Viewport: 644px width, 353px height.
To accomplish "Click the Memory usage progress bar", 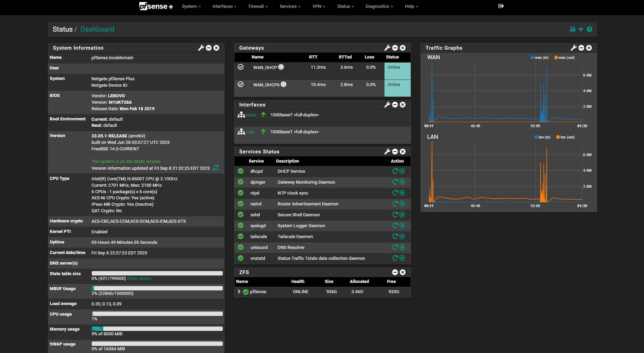I will pos(157,329).
